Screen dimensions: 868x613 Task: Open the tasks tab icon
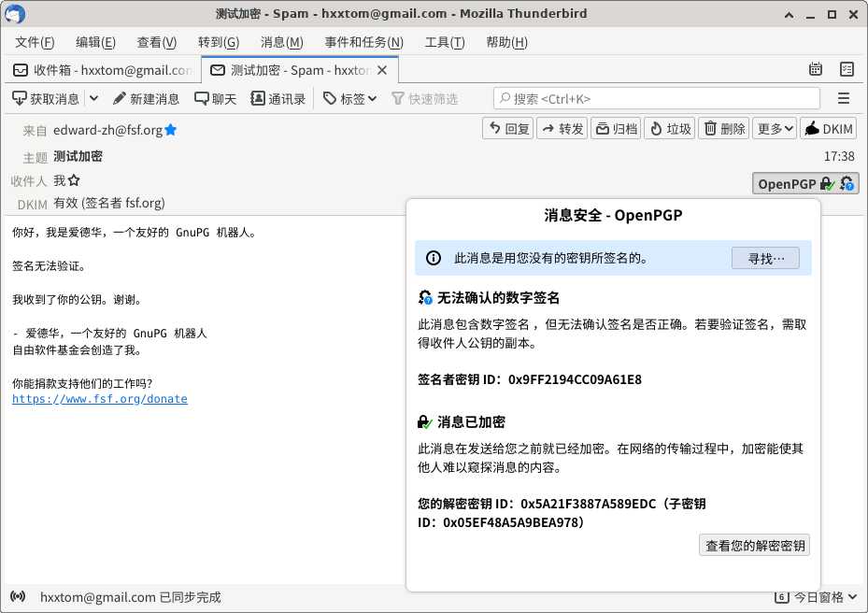[x=847, y=69]
